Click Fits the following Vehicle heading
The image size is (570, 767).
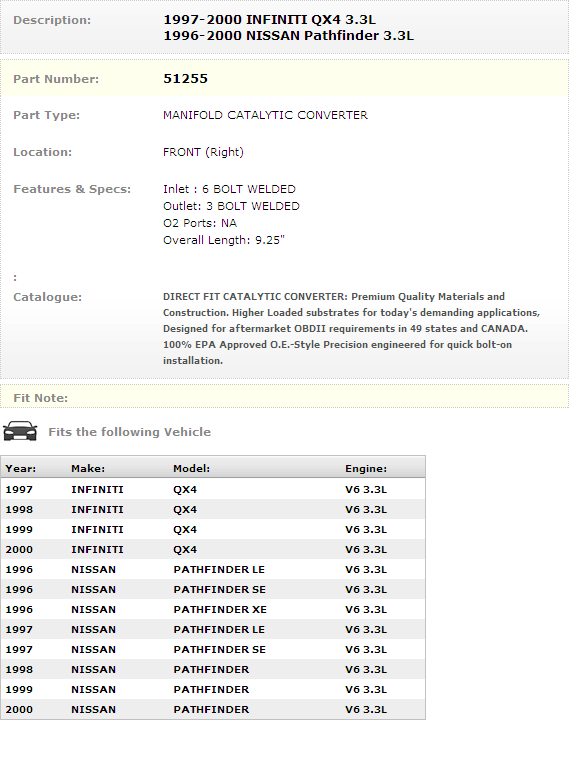coord(130,432)
